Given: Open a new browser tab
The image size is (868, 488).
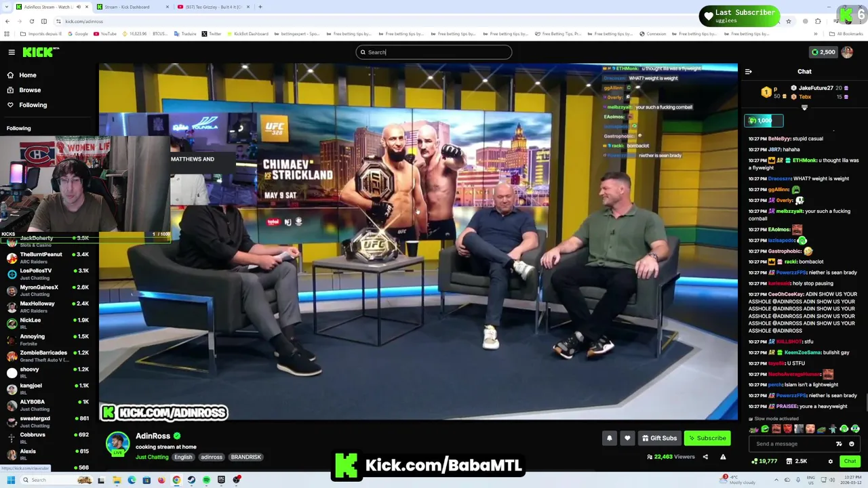Looking at the screenshot, I should coord(260,7).
